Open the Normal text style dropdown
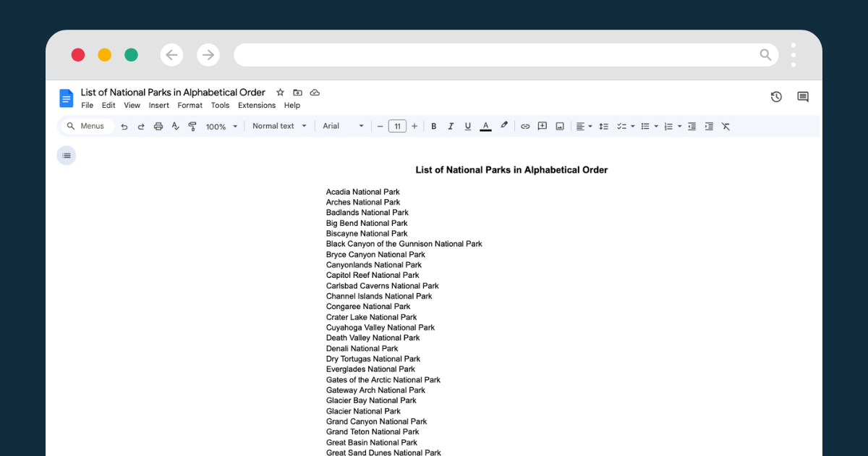The image size is (868, 456). point(280,126)
